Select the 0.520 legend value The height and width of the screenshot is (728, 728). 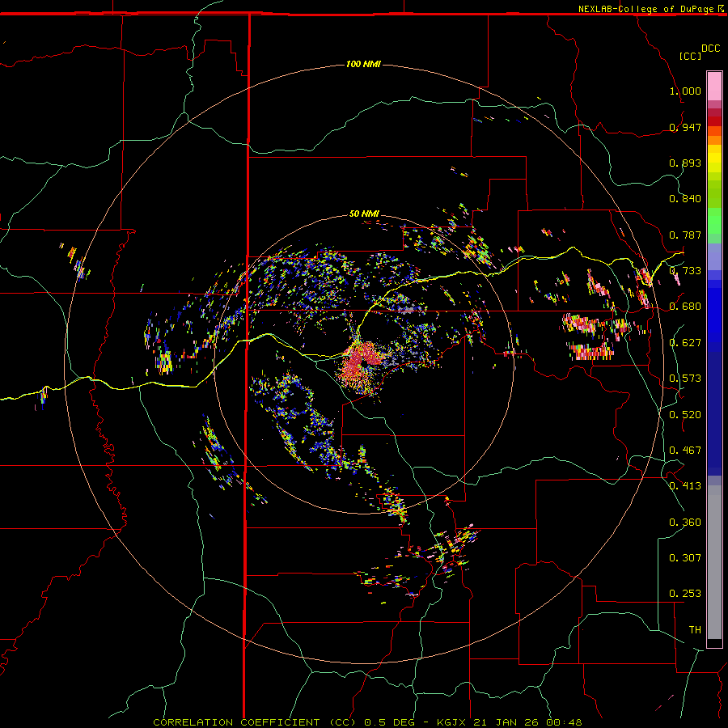coord(685,415)
